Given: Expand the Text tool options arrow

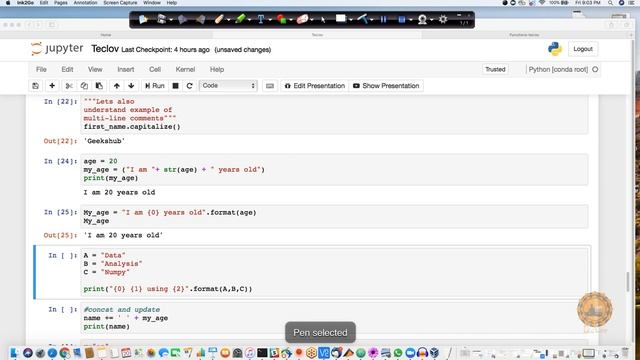Looking at the screenshot, I should click(x=269, y=20).
